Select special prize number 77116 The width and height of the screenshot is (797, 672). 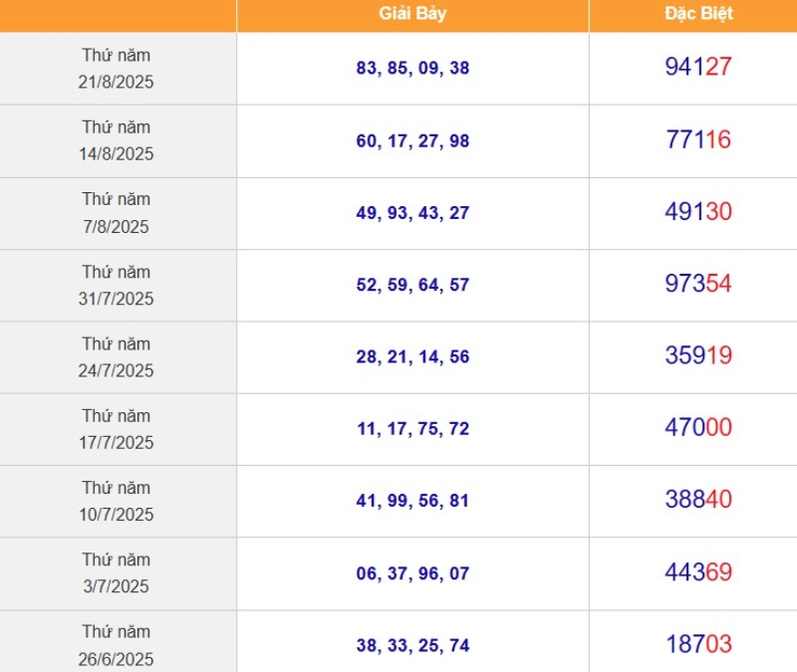(698, 140)
